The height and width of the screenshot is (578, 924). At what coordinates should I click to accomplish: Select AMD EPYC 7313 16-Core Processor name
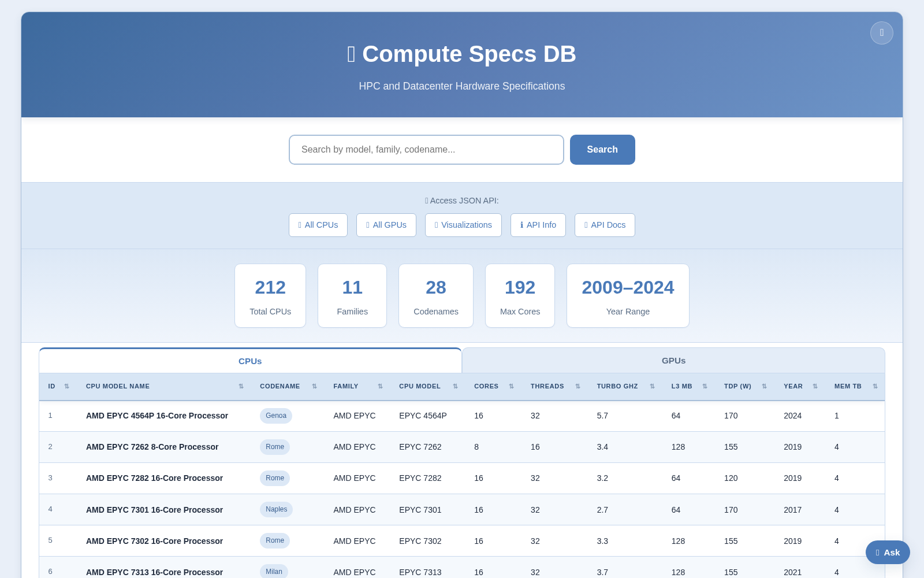[154, 572]
